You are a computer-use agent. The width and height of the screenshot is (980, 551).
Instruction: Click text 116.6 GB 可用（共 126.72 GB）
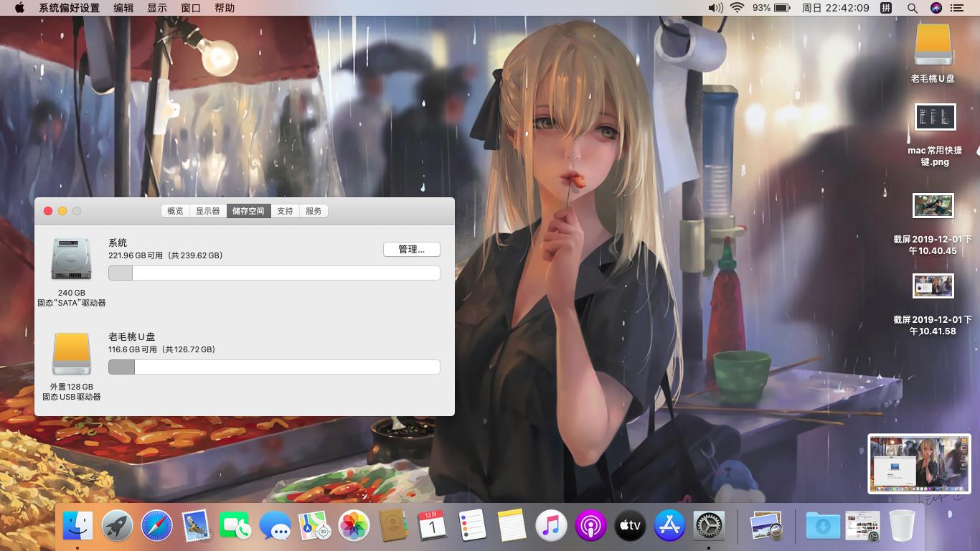click(x=162, y=349)
